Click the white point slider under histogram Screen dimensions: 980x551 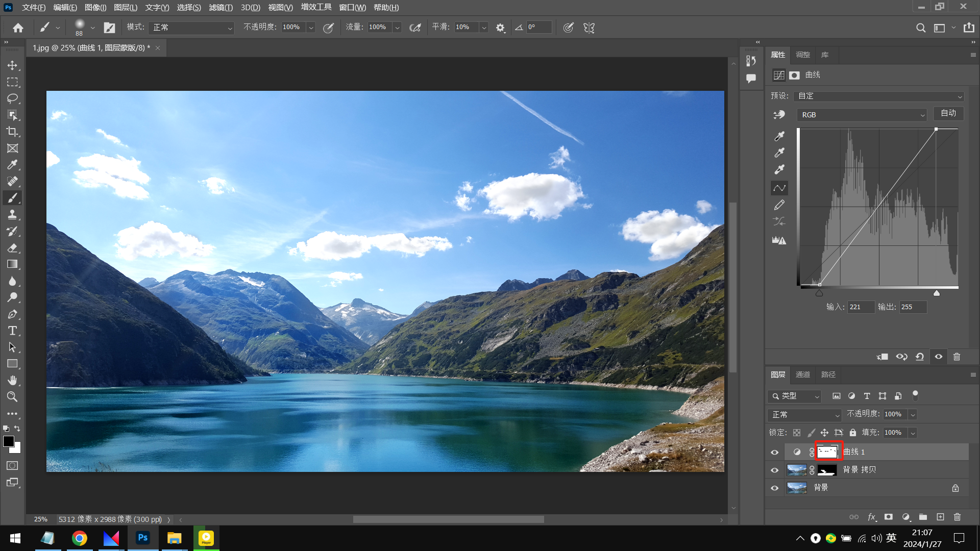pyautogui.click(x=937, y=293)
